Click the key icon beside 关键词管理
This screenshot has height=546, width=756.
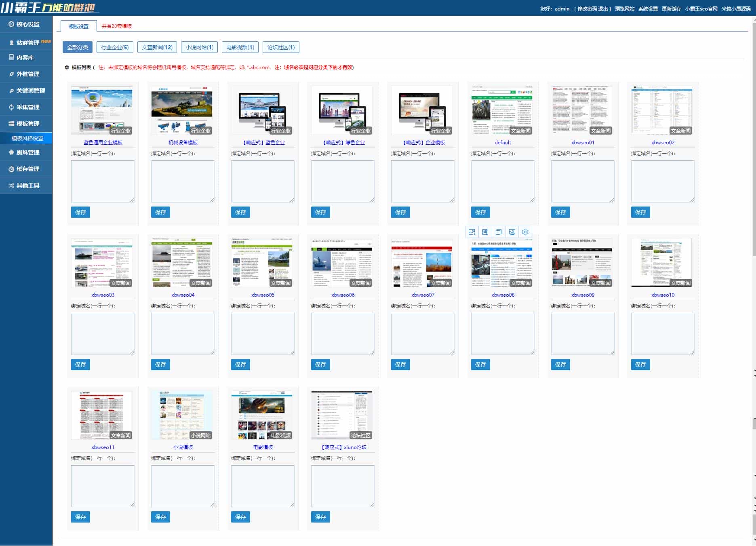11,91
